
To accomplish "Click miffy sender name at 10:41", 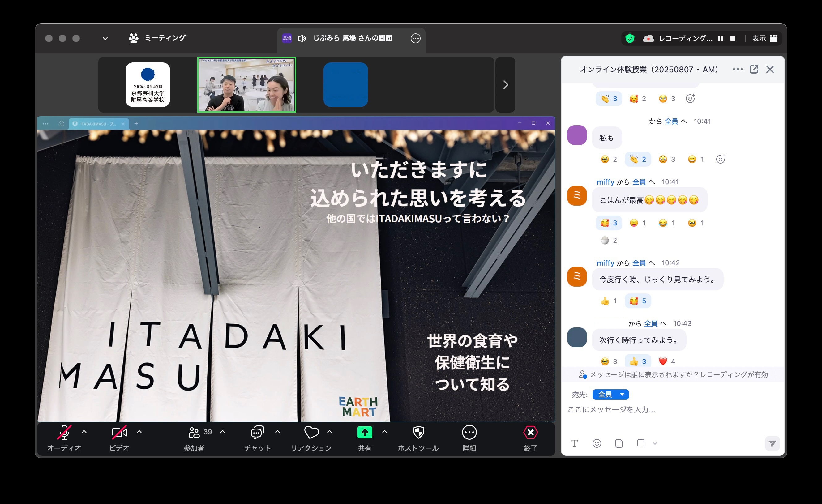I will pyautogui.click(x=605, y=182).
